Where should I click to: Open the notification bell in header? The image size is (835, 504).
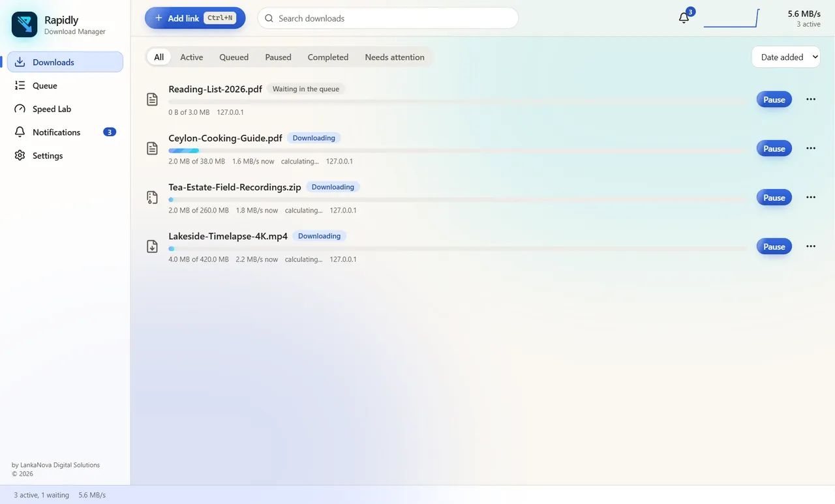684,18
